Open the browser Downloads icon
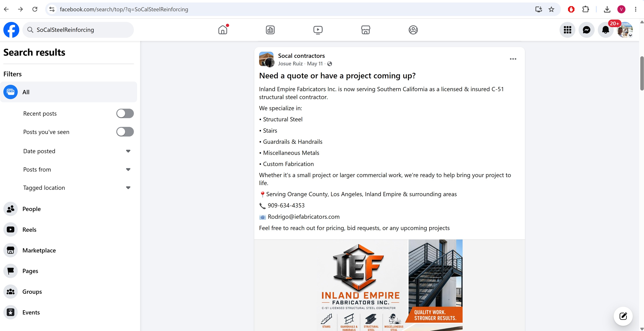 pos(607,9)
